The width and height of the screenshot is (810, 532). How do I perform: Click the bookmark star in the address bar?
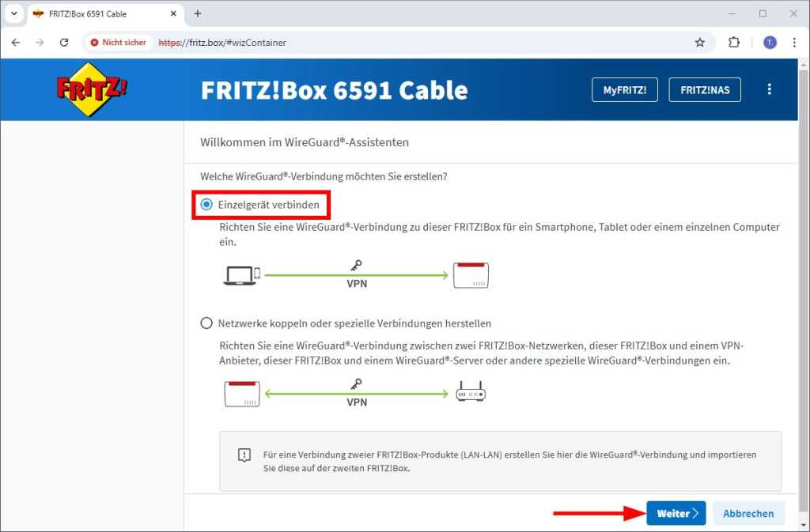(700, 43)
